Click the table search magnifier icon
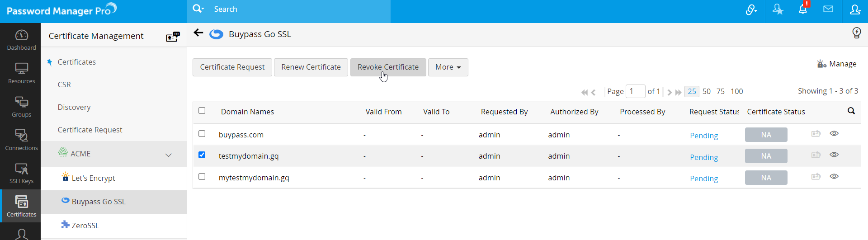Viewport: 868px width, 240px height. coord(851,111)
